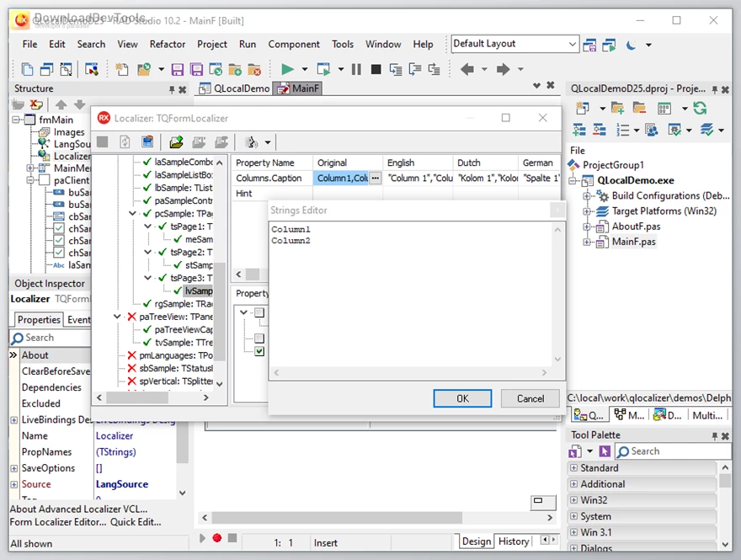The width and height of the screenshot is (741, 560).
Task: Toggle translation state of paTreeView node
Action: tap(132, 317)
